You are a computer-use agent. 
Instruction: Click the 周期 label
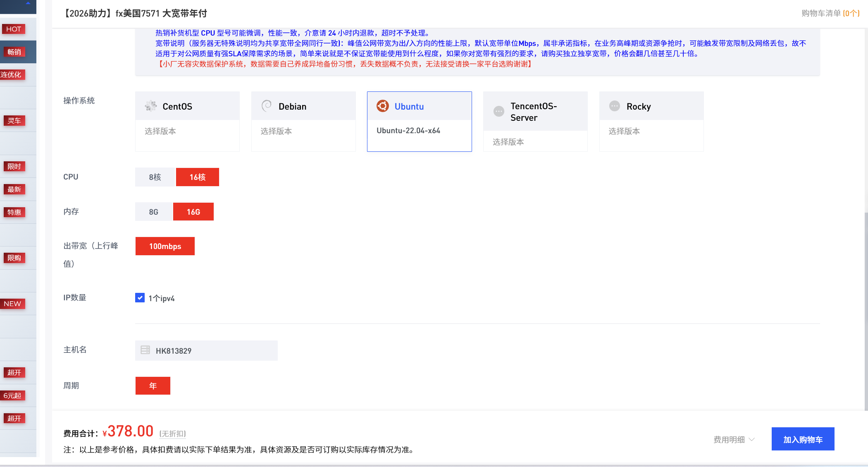click(71, 386)
